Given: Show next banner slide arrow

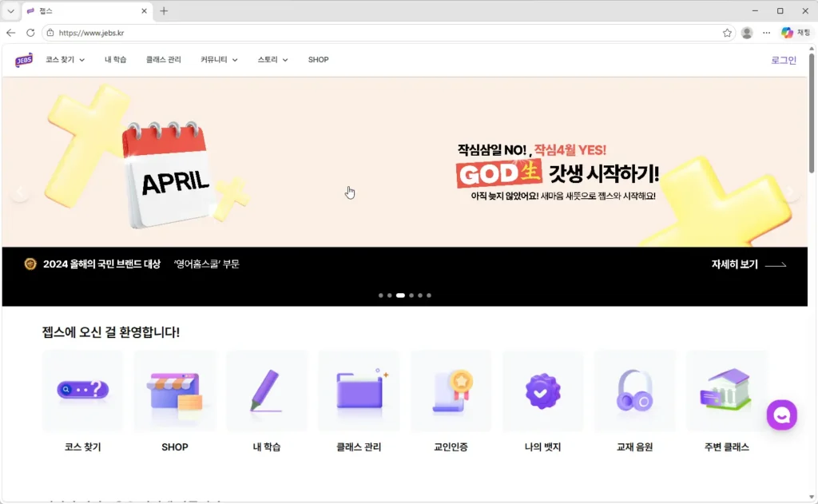Looking at the screenshot, I should click(790, 192).
